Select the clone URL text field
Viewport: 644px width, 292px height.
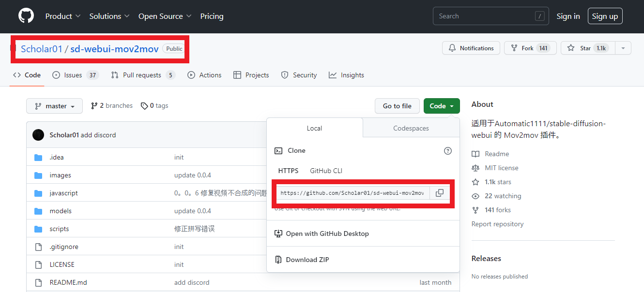(353, 193)
